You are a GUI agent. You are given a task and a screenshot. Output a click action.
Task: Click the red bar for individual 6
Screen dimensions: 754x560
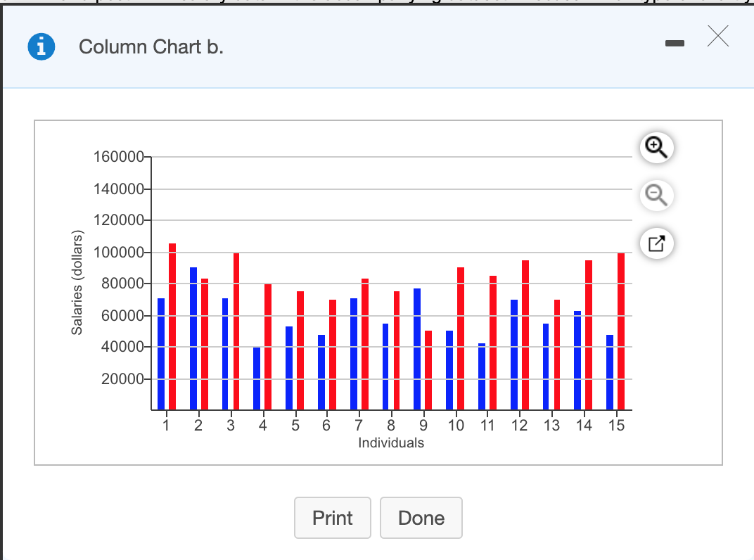(x=334, y=352)
